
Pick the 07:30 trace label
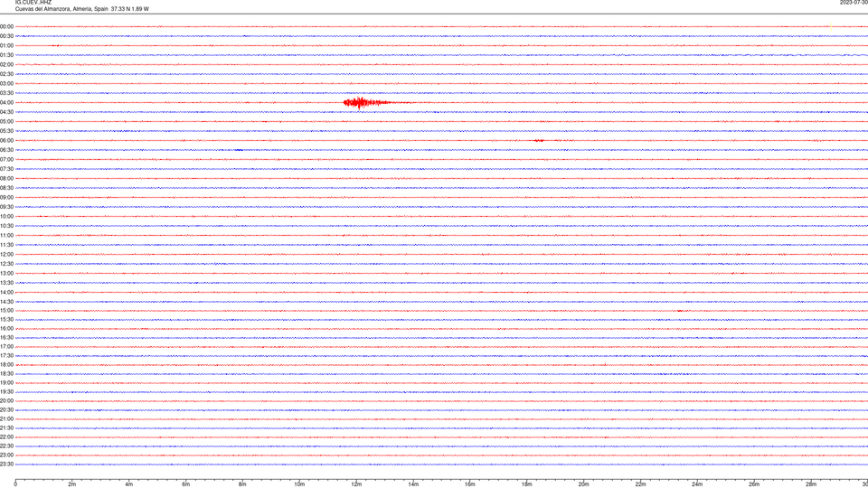(x=6, y=169)
